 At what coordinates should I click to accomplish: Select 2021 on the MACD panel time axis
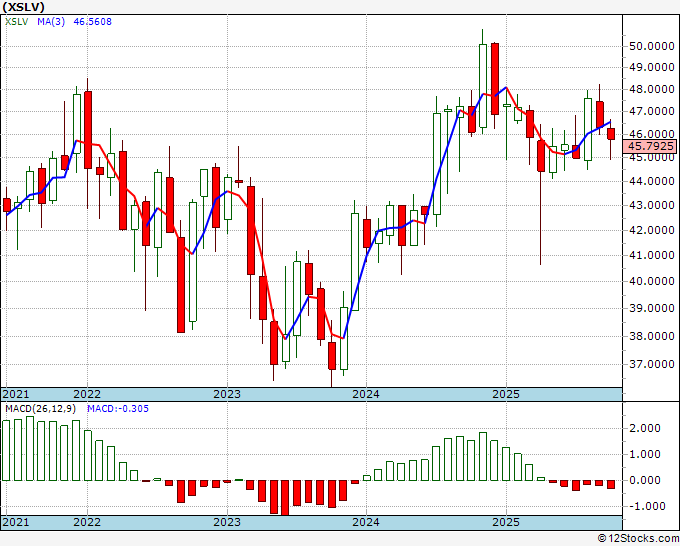16,522
